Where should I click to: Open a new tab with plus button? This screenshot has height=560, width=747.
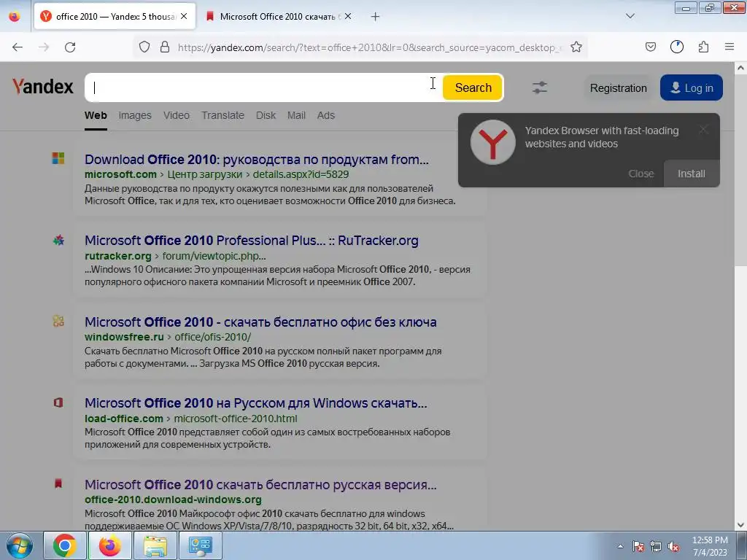coord(376,17)
